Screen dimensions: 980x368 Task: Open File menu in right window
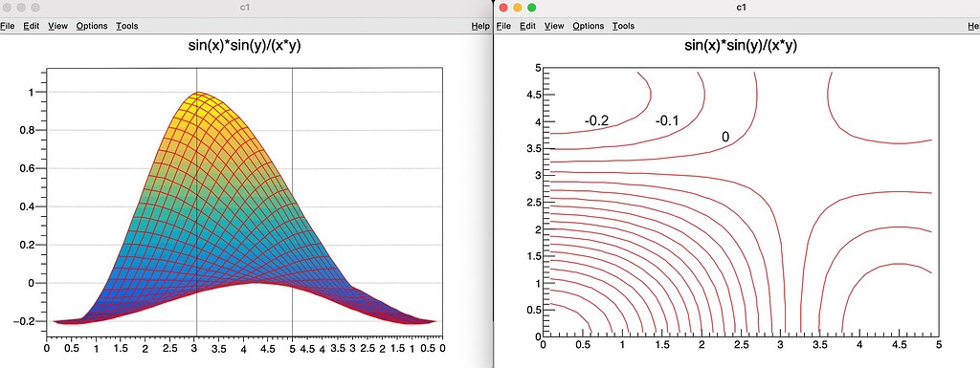(503, 26)
